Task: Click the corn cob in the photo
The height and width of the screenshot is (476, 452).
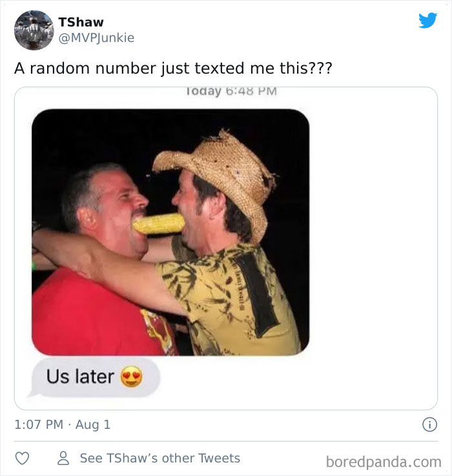Action: [x=159, y=223]
